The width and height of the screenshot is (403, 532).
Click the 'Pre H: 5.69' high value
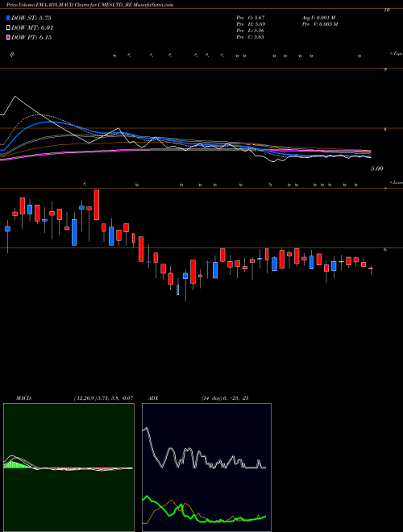(x=251, y=24)
